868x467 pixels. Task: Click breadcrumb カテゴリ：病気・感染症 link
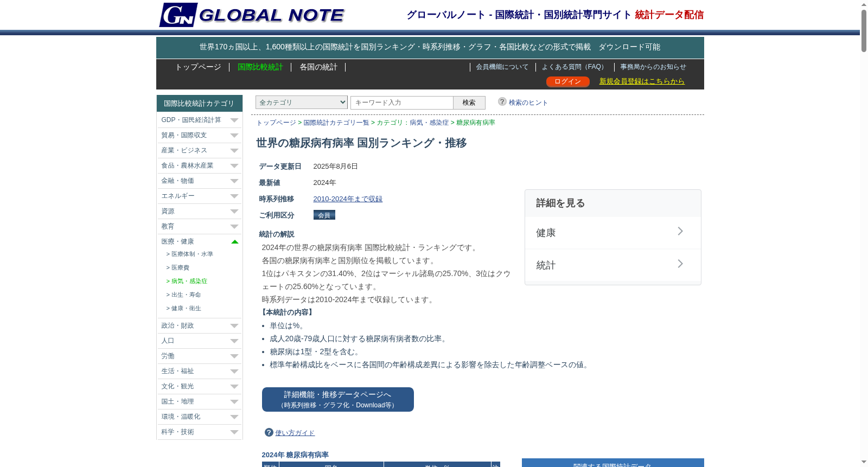pos(413,123)
